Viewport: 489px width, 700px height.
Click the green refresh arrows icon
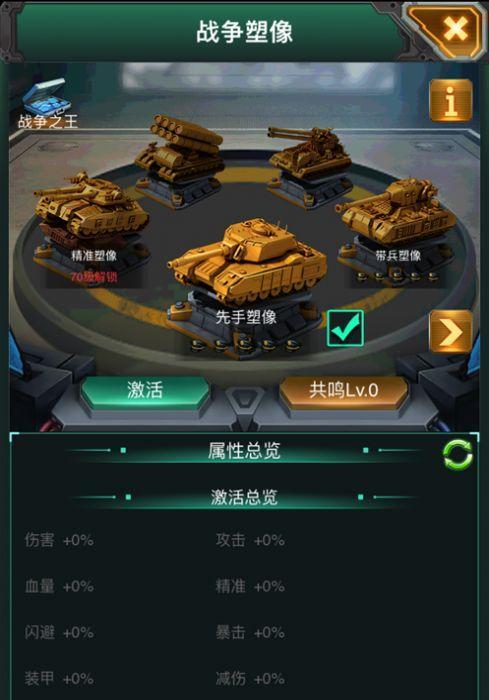(457, 454)
